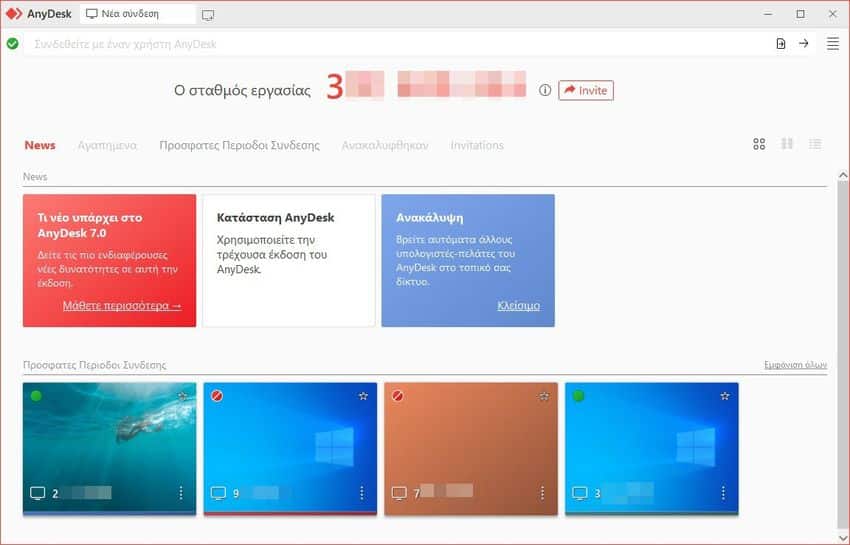Click the Ανακάλυψη card heading
Viewport: 850px width, 545px height.
tap(429, 218)
